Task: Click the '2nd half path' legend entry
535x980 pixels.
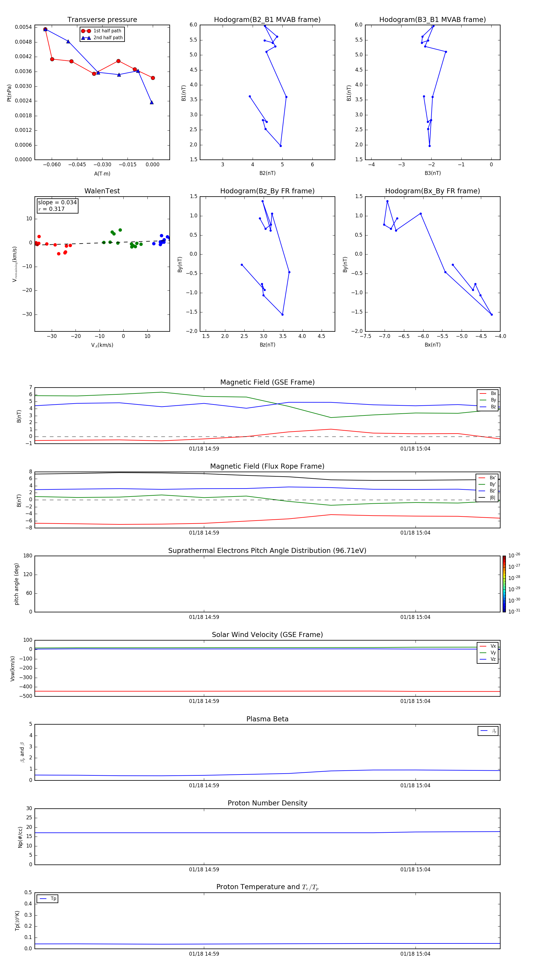Action: click(x=102, y=38)
